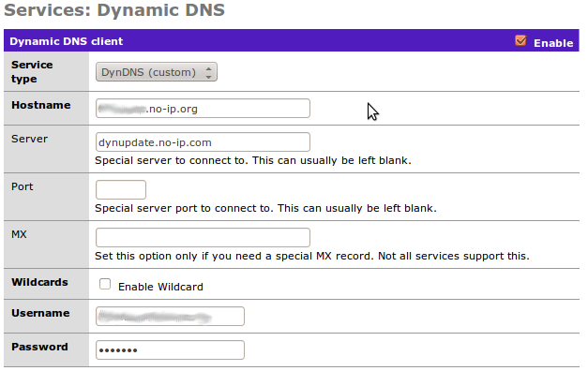The height and width of the screenshot is (371, 588).
Task: Click the Hostname input field
Action: (203, 109)
